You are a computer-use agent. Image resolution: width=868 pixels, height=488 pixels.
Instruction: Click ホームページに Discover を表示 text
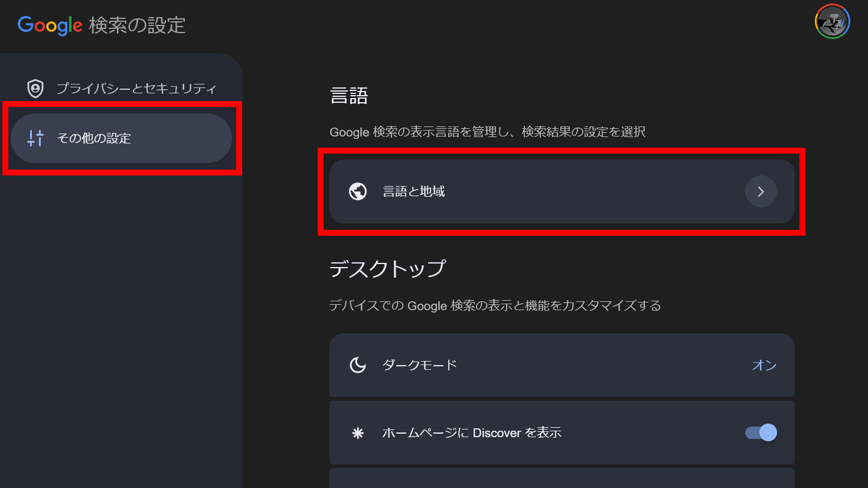click(x=472, y=433)
